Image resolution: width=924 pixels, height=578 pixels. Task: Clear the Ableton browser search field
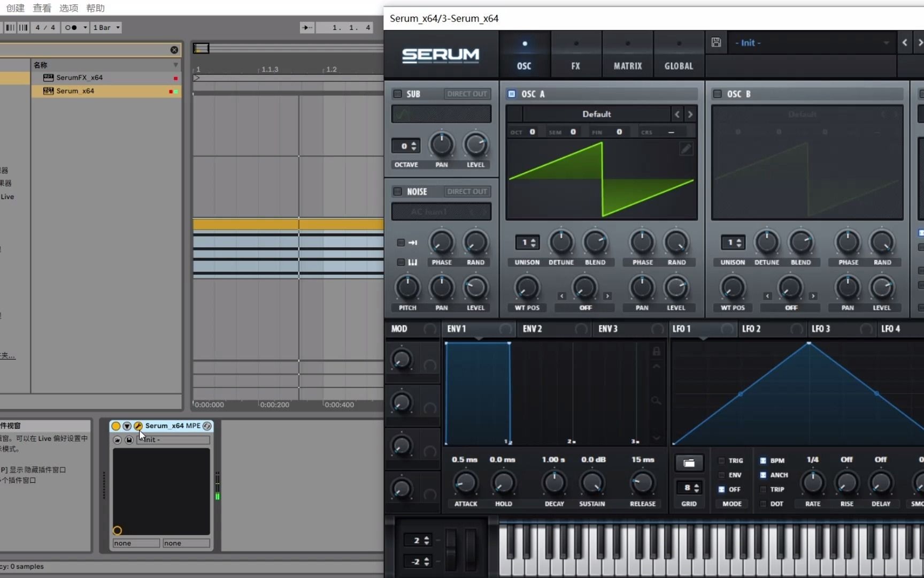pyautogui.click(x=174, y=50)
